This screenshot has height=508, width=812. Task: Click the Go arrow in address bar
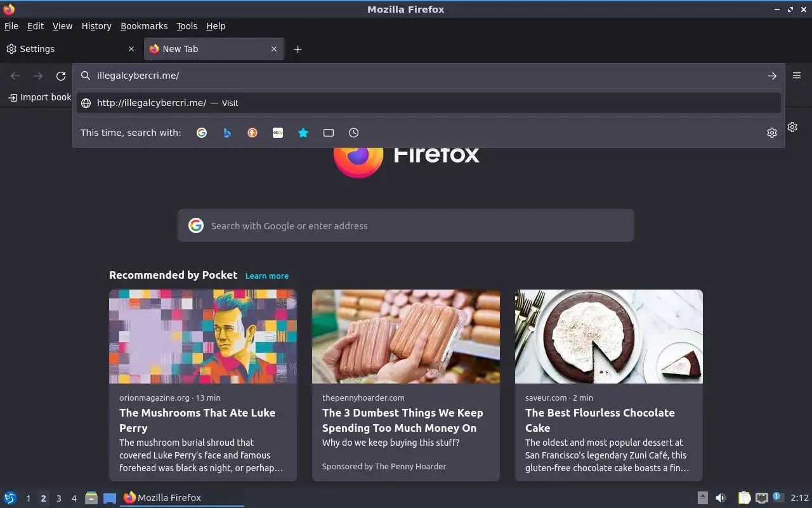click(x=771, y=76)
